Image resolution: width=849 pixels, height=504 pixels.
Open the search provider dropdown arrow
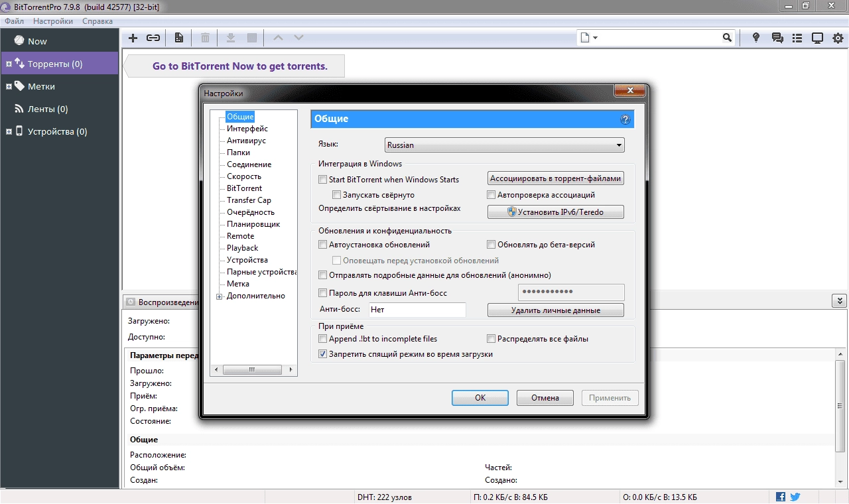coord(595,38)
